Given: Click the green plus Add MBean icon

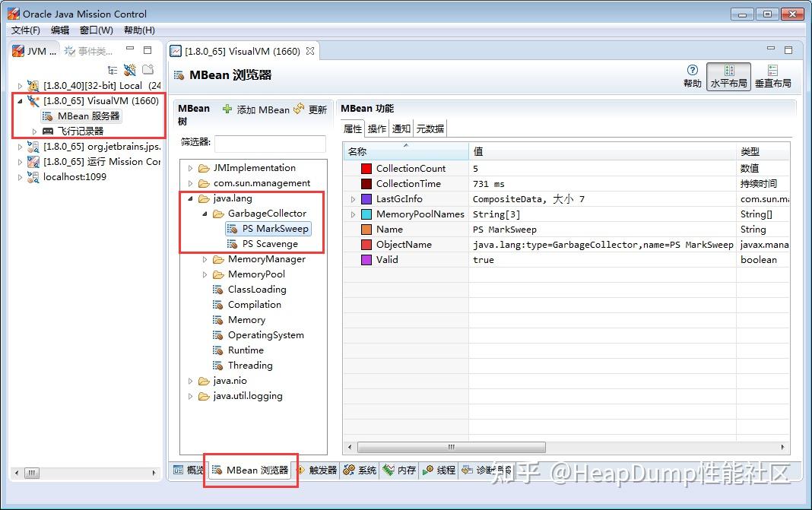Looking at the screenshot, I should pyautogui.click(x=227, y=109).
